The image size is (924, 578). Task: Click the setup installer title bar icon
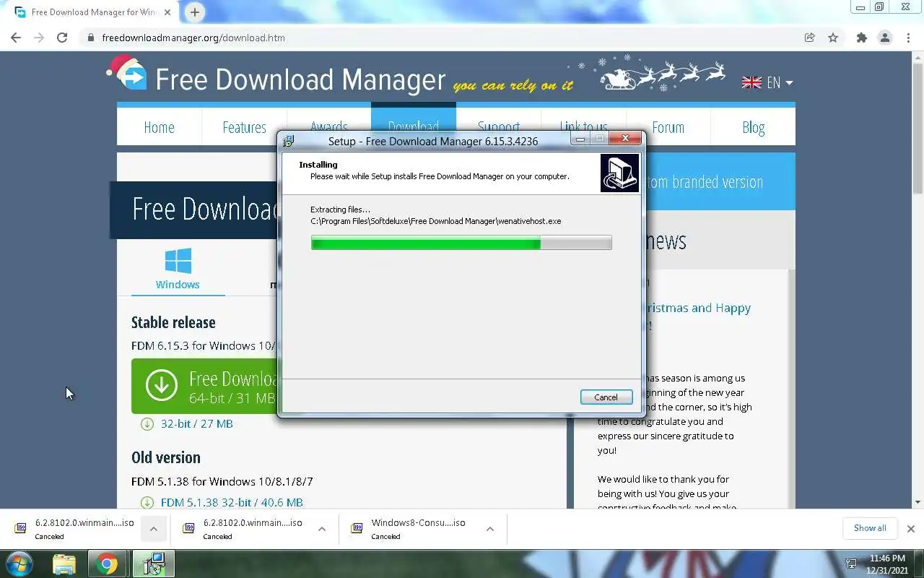pyautogui.click(x=289, y=141)
